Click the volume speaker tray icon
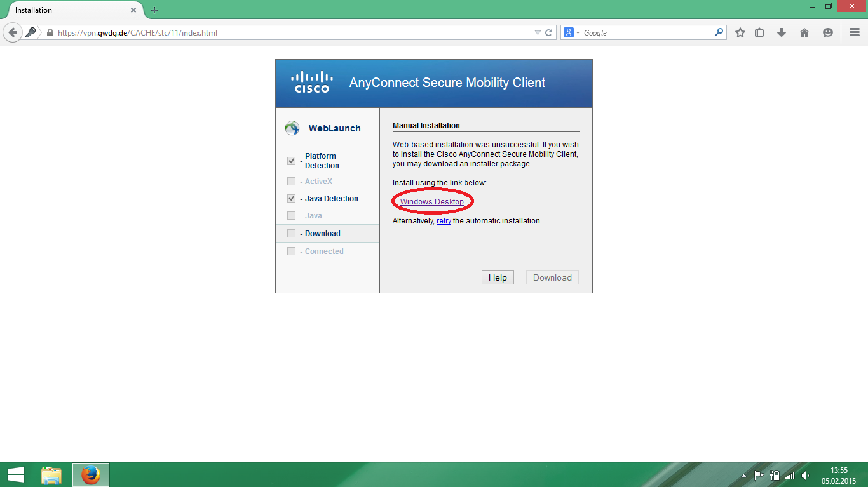Viewport: 868px width, 487px height. [806, 475]
